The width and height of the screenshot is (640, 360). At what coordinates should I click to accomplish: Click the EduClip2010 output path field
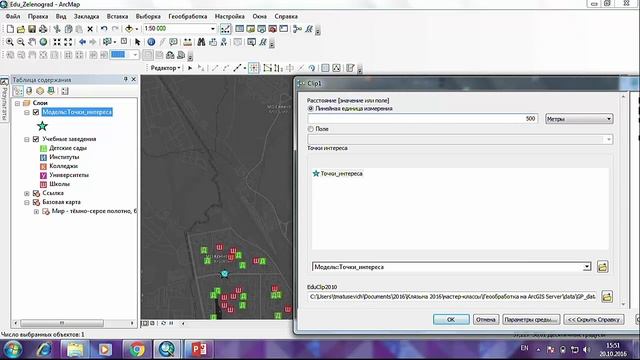point(453,297)
